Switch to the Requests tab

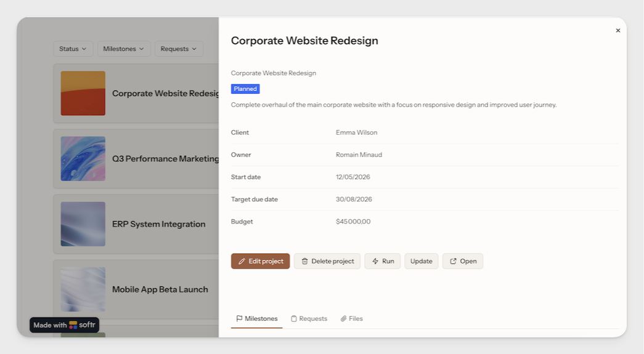[x=309, y=319]
